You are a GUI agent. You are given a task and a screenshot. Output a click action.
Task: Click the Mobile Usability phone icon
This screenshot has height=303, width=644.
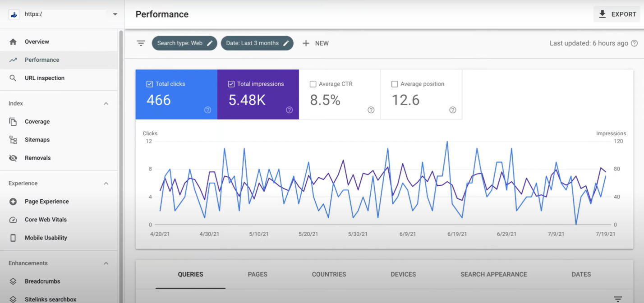(13, 238)
